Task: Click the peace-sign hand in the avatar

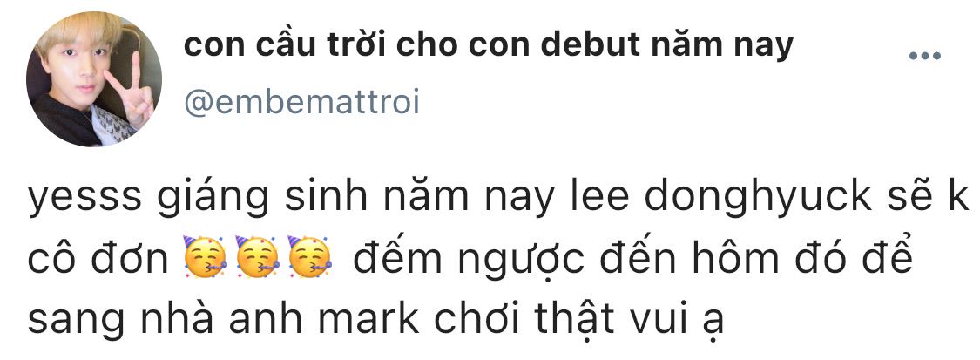Action: click(x=130, y=95)
